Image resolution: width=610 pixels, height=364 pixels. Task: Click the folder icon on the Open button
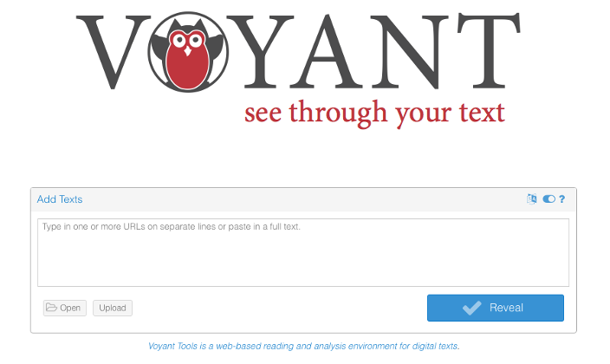point(51,308)
